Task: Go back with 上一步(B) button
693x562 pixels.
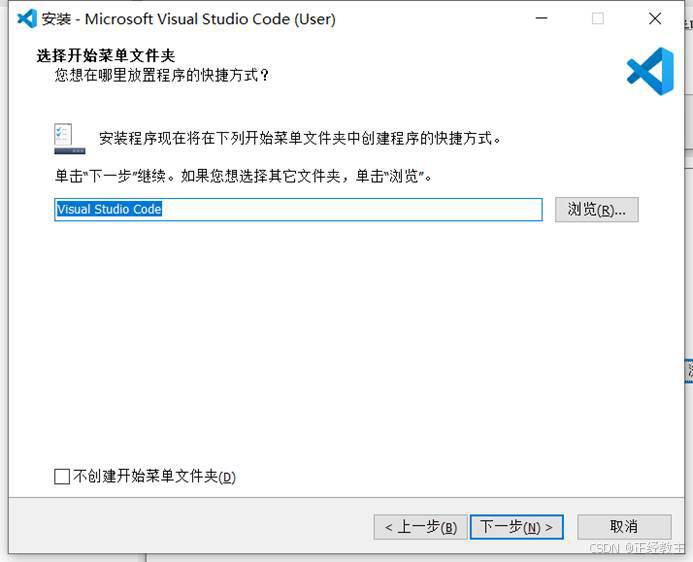Action: pos(420,527)
